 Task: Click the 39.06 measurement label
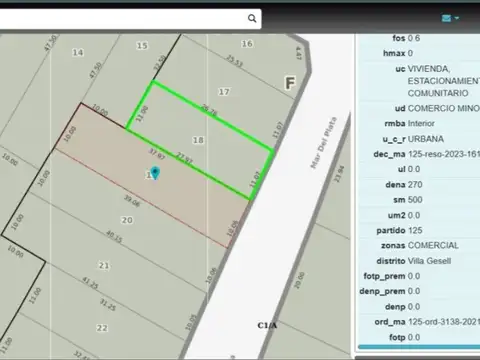[132, 201]
